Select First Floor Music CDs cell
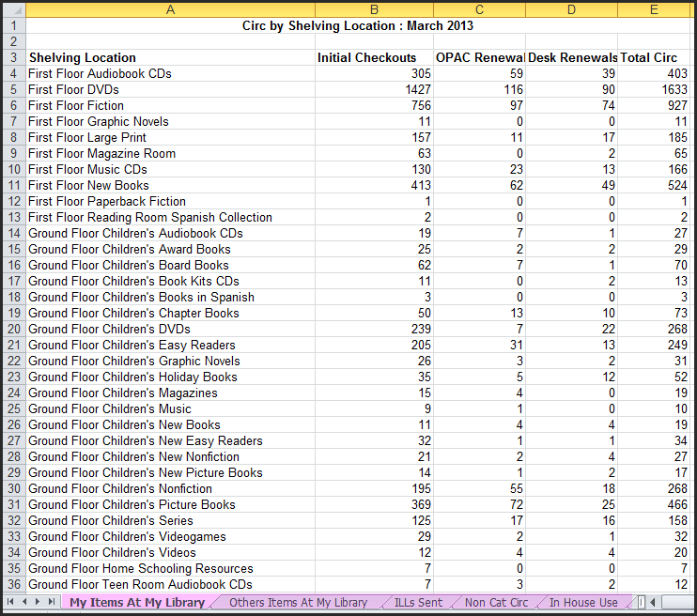Image resolution: width=697 pixels, height=616 pixels. pyautogui.click(x=170, y=169)
